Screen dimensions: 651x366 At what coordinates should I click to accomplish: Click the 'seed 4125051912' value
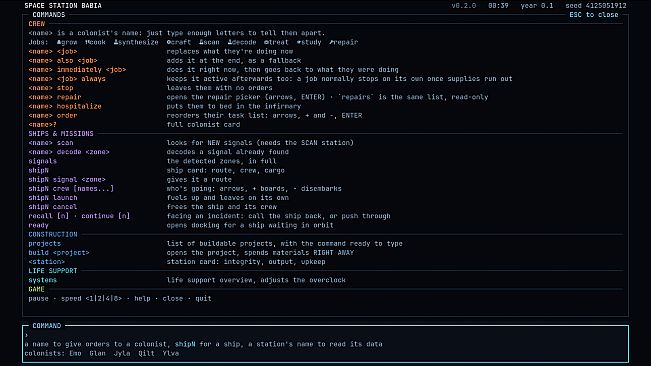[596, 6]
